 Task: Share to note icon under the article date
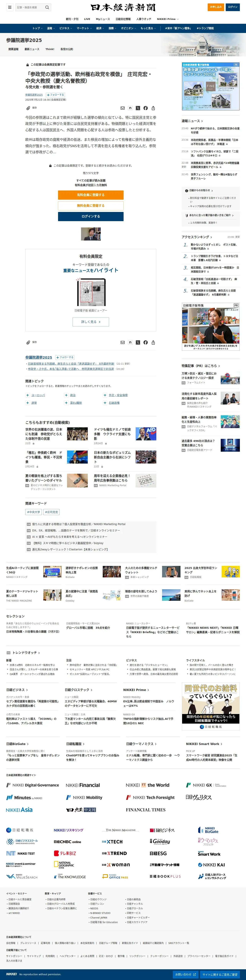pyautogui.click(x=130, y=108)
